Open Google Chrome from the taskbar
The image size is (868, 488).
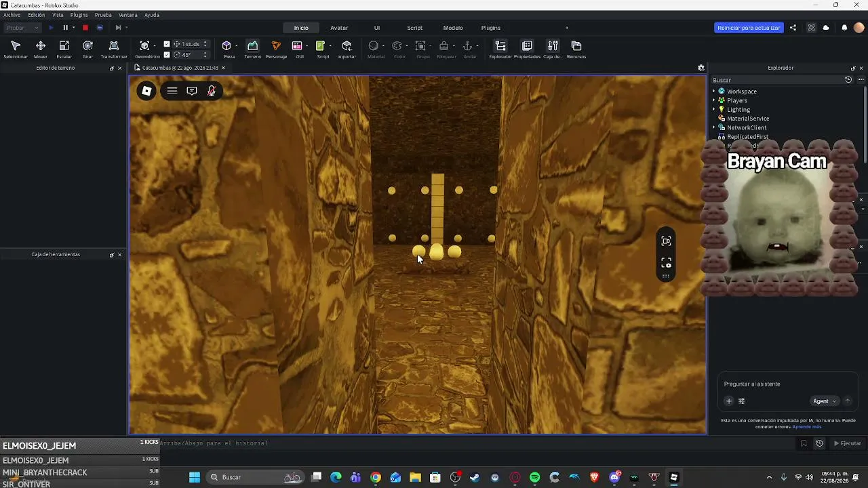[x=376, y=477]
